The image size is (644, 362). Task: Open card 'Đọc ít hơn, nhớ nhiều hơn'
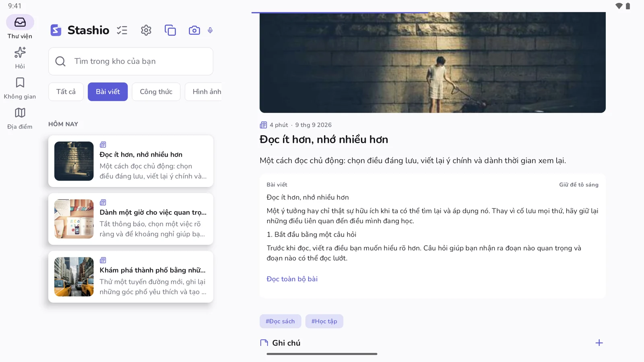131,161
